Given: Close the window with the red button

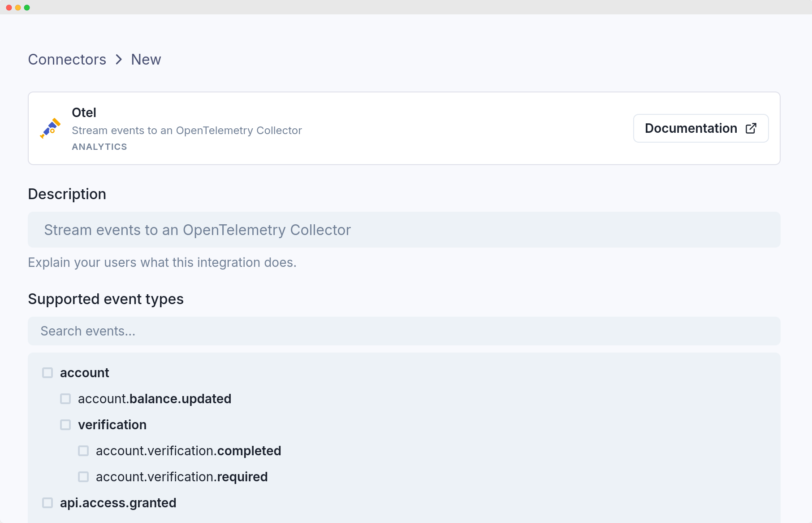Looking at the screenshot, I should click(9, 8).
